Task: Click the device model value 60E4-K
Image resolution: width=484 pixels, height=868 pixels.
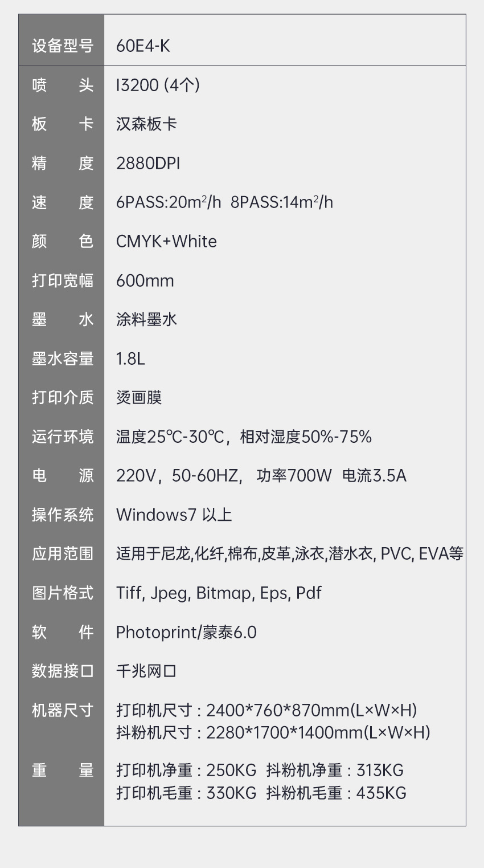Action: pyautogui.click(x=143, y=46)
